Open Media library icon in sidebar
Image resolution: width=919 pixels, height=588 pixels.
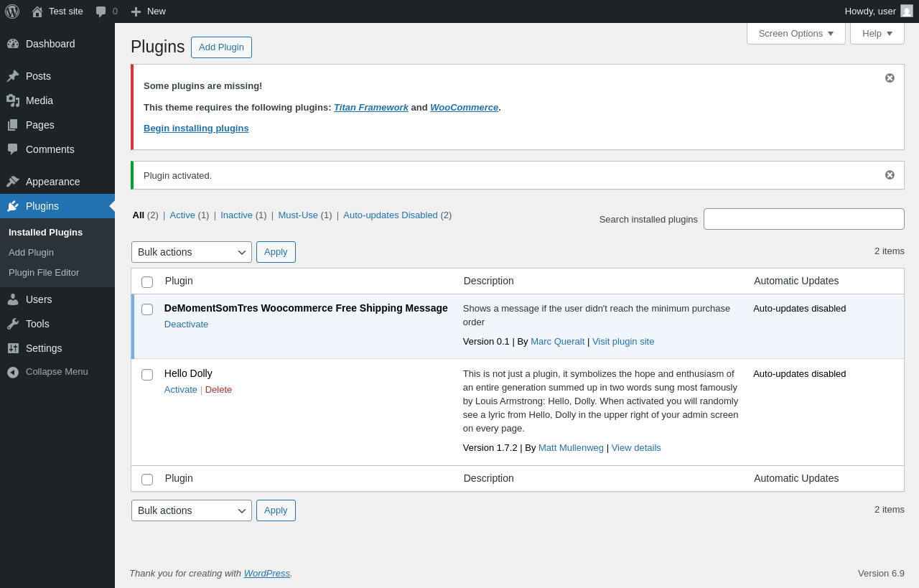13,101
